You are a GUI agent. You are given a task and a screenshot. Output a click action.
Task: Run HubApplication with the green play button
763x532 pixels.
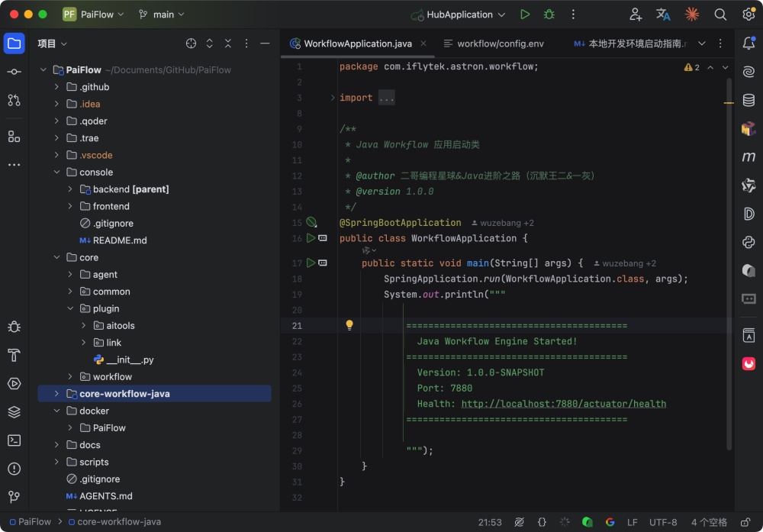tap(525, 15)
